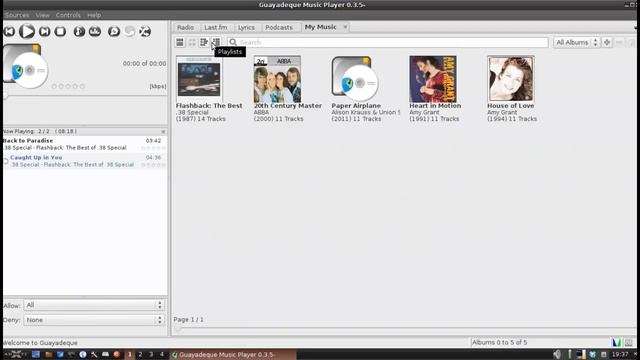Screen dimensions: 640x360
Task: Click the smart play music-note icon
Action: coord(79,31)
